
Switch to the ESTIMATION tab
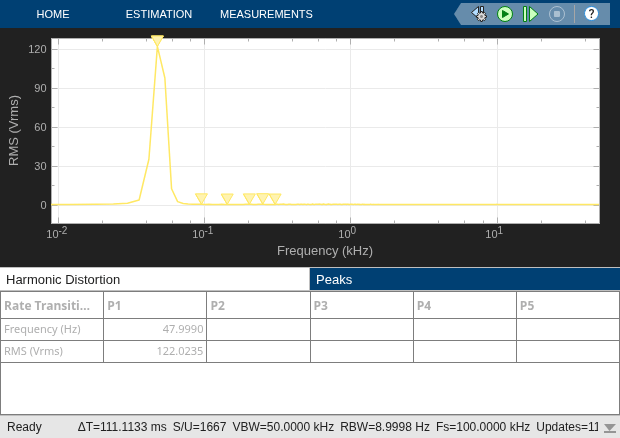click(x=159, y=14)
